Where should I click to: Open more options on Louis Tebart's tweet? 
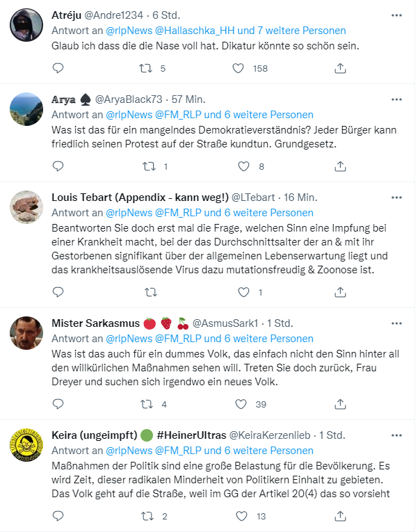point(396,198)
